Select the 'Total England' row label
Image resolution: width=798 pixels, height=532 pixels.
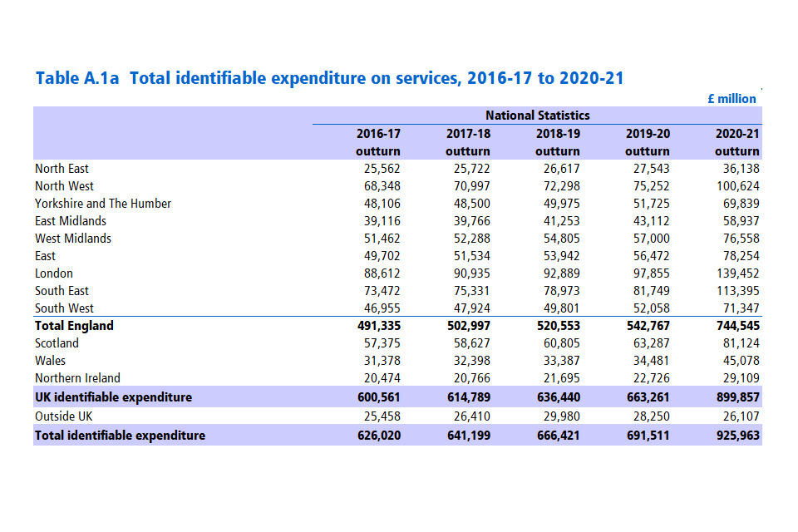(74, 326)
